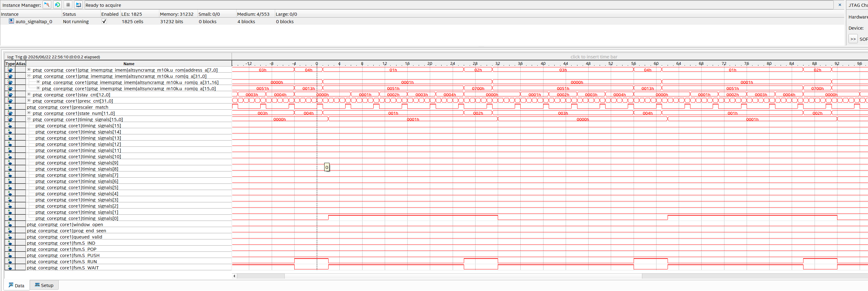Toggle the Enabled checkbox for auto_signaltap_0

coord(104,21)
